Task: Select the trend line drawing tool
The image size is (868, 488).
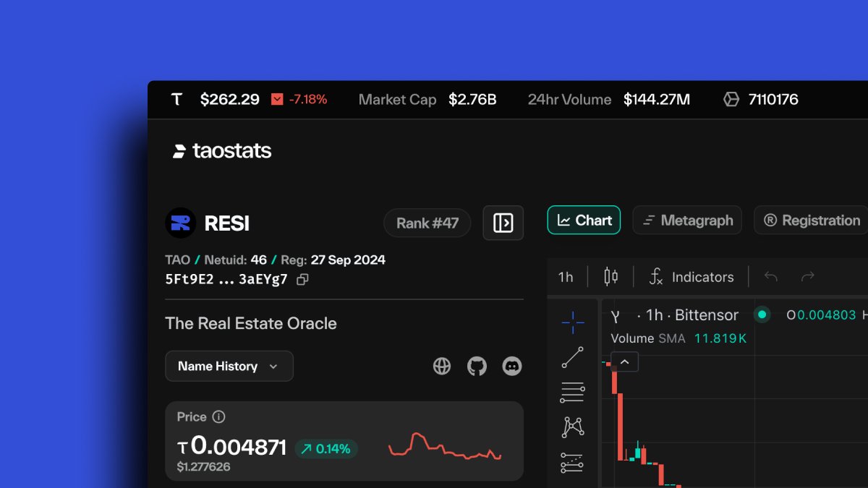Action: [x=573, y=357]
